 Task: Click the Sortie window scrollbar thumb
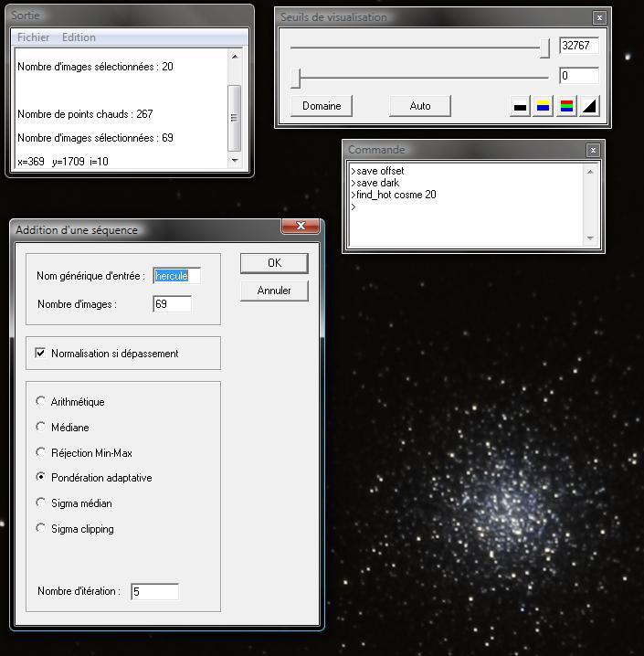(x=235, y=118)
